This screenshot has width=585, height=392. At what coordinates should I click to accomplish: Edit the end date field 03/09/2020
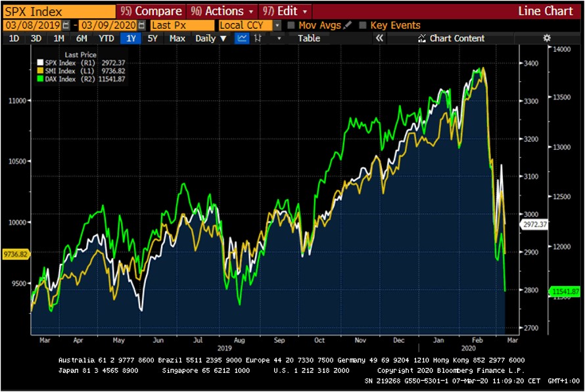coord(108,26)
